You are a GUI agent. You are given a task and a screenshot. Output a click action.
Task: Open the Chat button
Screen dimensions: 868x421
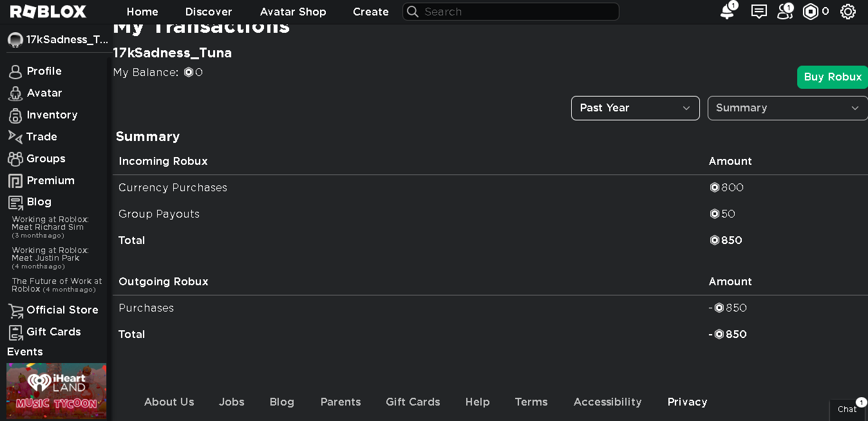tap(847, 409)
